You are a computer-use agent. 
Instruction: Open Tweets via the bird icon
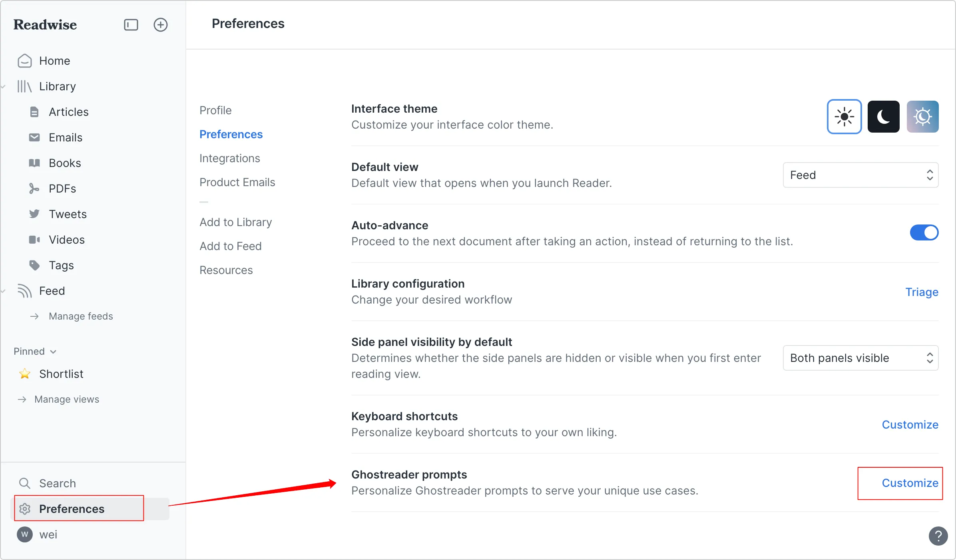tap(34, 214)
